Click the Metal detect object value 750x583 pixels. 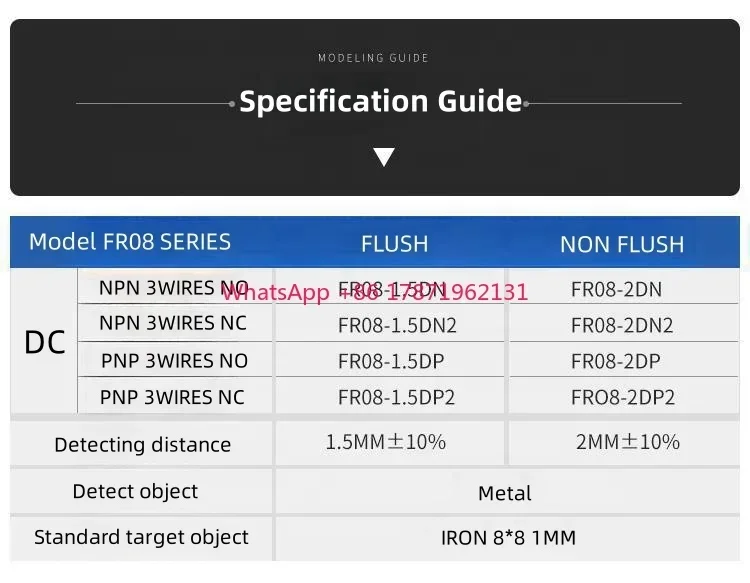click(505, 493)
